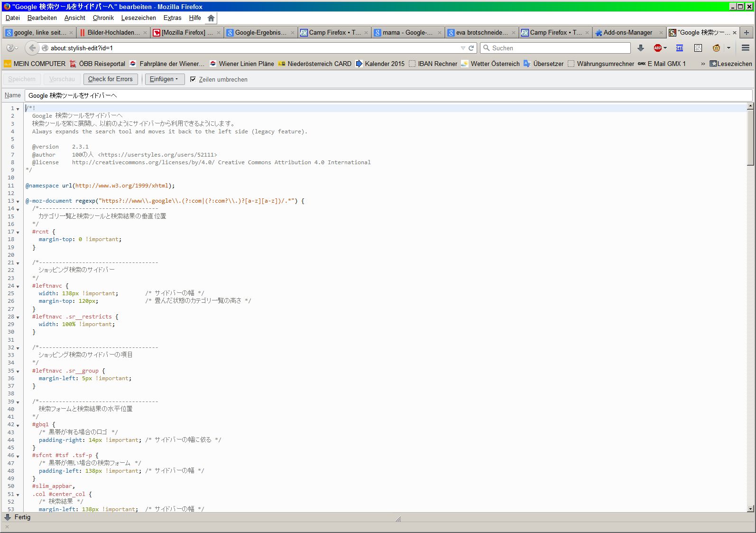This screenshot has width=756, height=533.
Task: Open the Einfügen dropdown
Action: click(164, 79)
